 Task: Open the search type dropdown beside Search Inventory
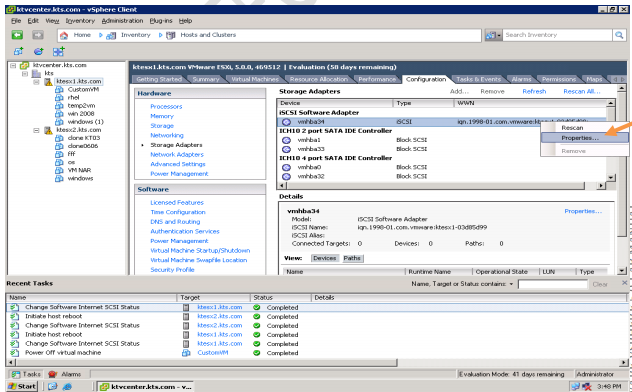[x=493, y=35]
